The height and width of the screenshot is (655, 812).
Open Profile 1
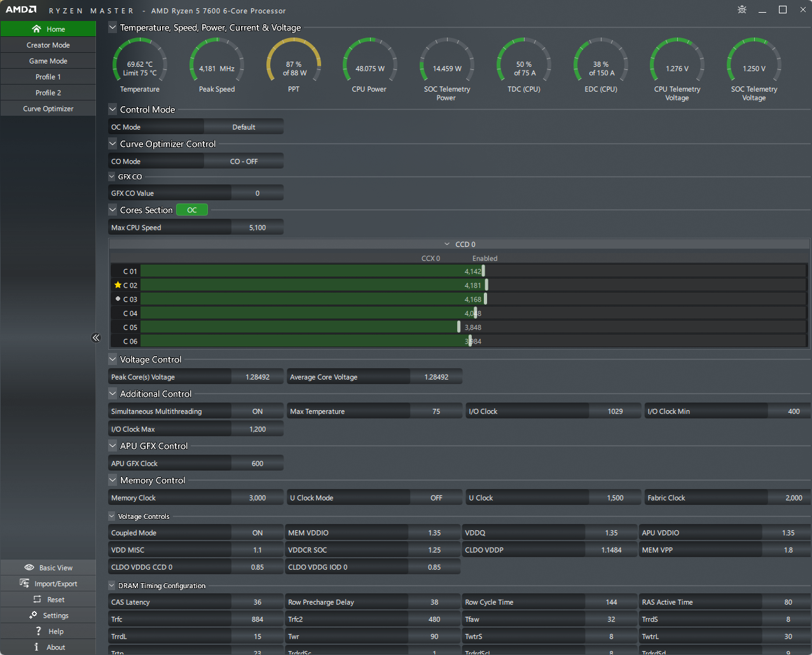point(48,76)
